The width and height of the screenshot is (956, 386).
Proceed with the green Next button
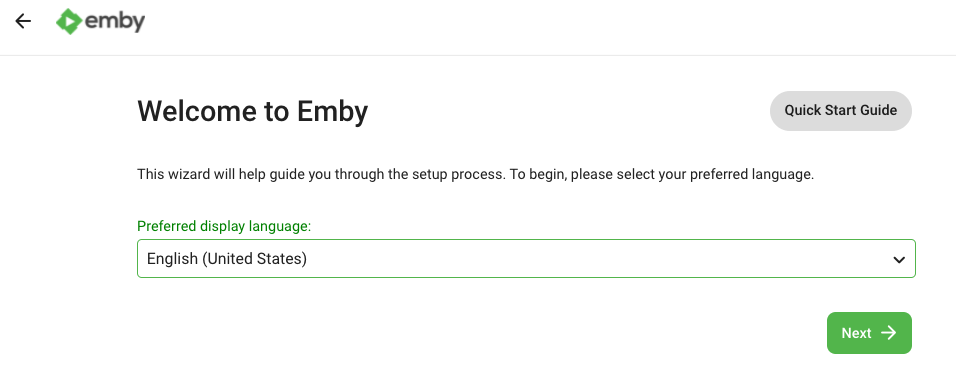click(869, 333)
